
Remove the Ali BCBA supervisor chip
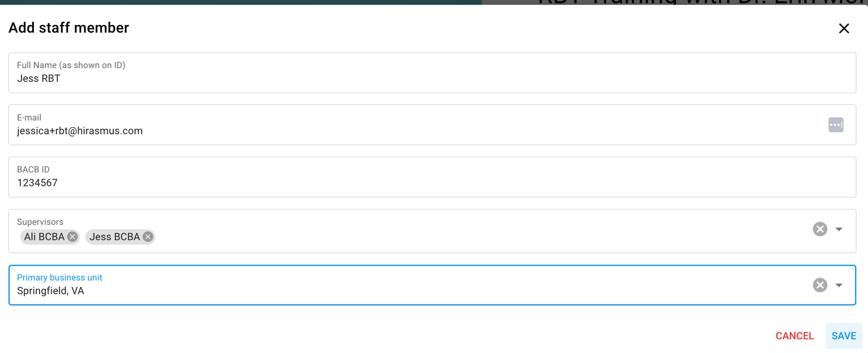click(72, 237)
